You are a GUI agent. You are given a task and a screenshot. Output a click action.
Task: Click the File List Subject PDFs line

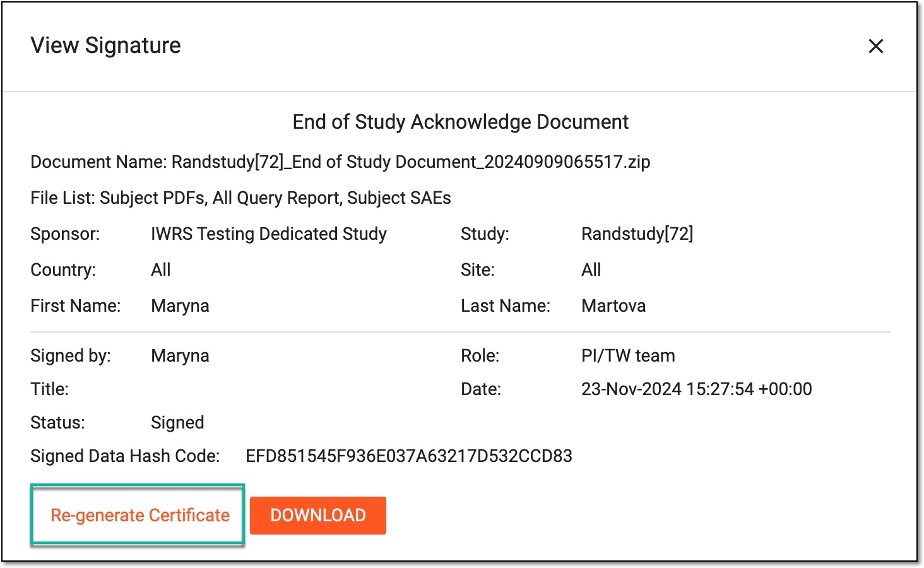(240, 198)
